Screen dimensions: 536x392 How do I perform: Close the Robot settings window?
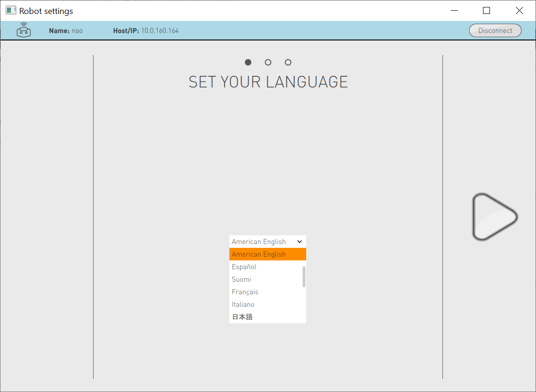519,10
